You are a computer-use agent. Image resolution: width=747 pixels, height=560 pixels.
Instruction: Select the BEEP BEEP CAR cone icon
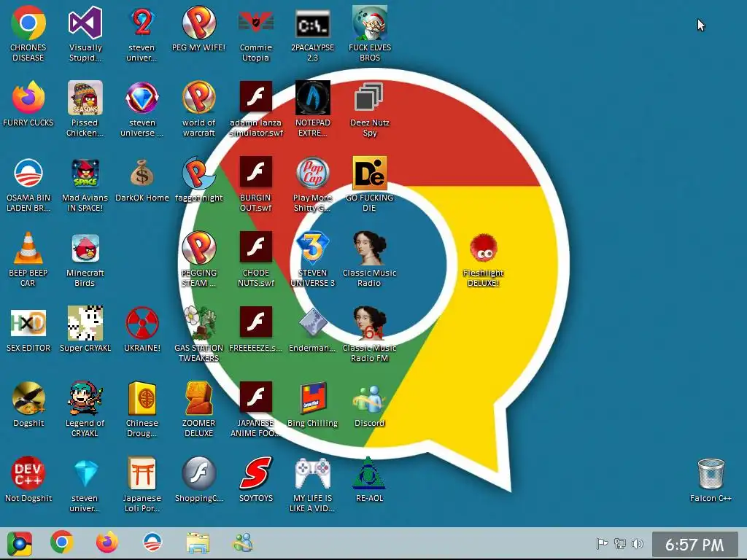(x=28, y=248)
